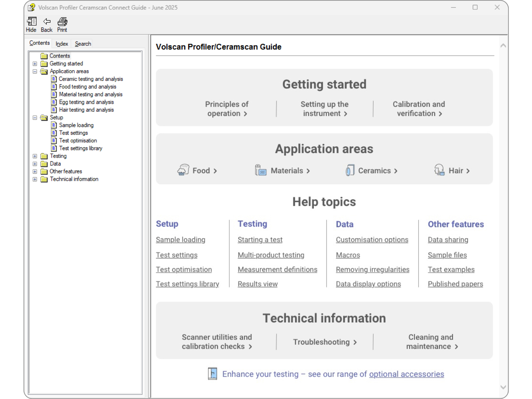Open Calibration and verification link
This screenshot has width=532, height=399.
coord(419,109)
